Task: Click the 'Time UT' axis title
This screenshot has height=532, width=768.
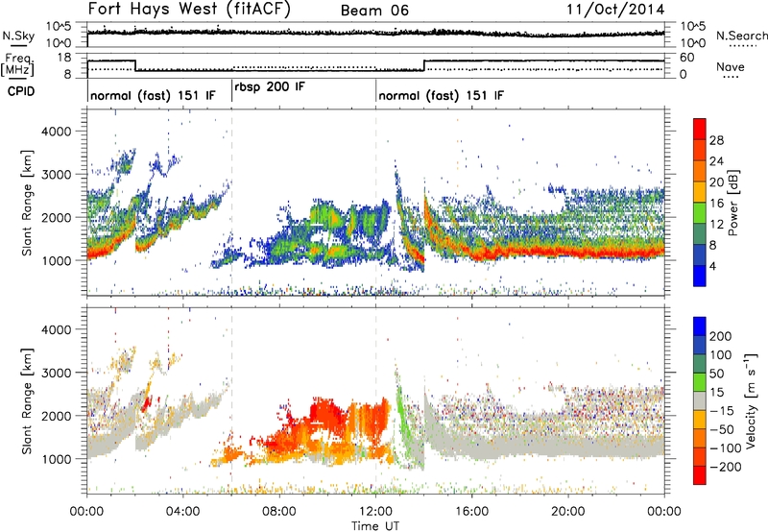Action: 375,525
